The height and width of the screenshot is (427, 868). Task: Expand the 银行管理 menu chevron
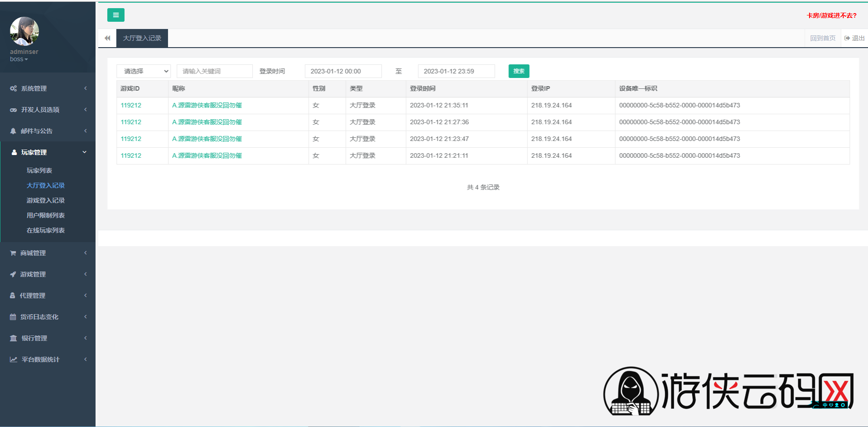[85, 338]
